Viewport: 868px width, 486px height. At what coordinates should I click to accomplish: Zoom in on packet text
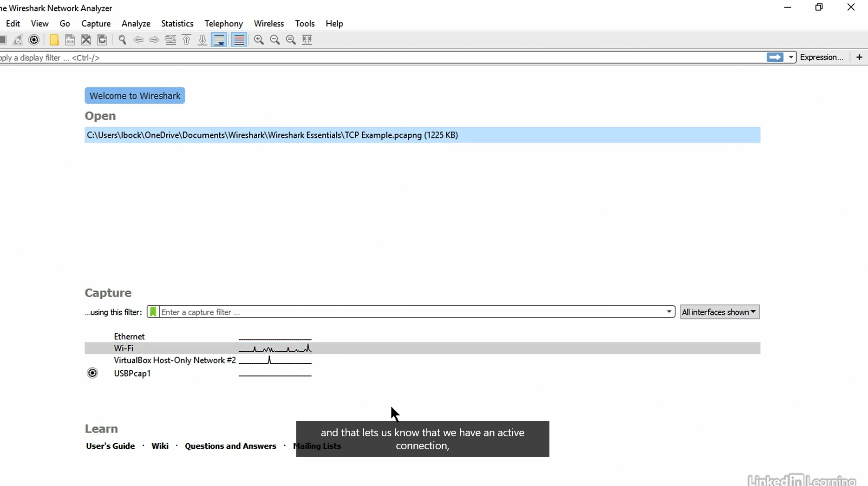tap(259, 40)
